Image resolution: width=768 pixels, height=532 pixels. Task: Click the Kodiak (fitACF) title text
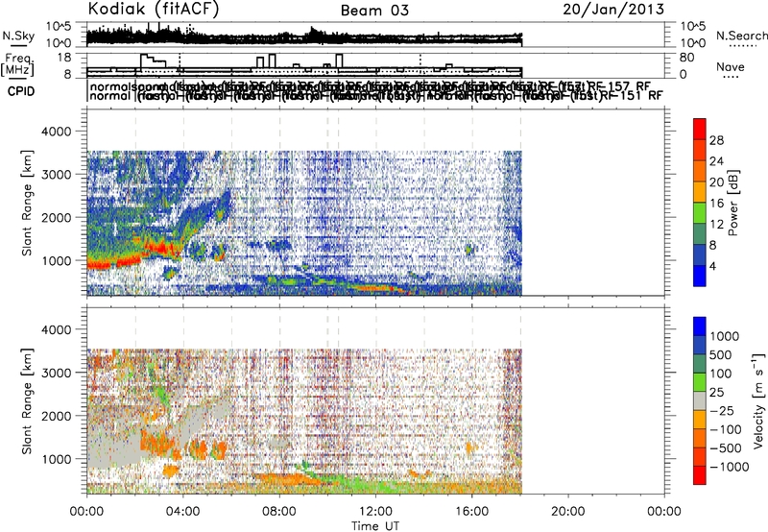point(153,10)
